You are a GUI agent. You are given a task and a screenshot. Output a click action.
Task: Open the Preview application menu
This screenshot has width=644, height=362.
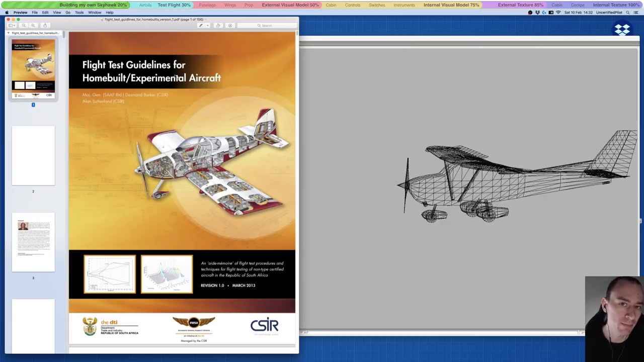[x=20, y=12]
